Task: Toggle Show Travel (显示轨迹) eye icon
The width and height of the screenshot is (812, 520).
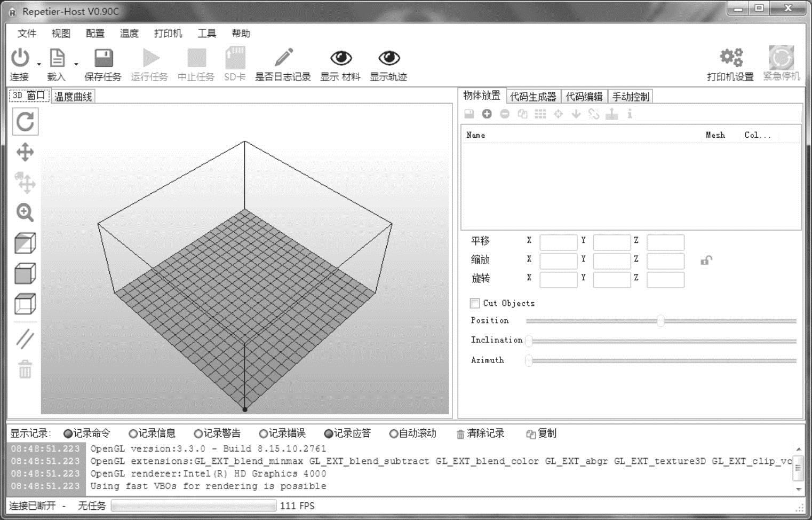Action: [x=389, y=57]
